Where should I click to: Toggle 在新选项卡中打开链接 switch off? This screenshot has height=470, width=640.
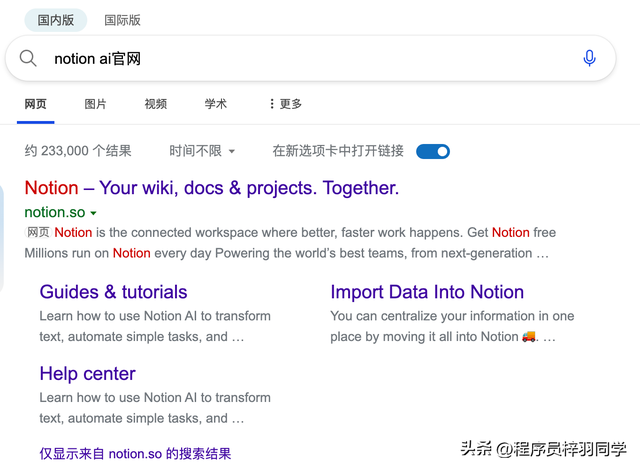(x=433, y=151)
